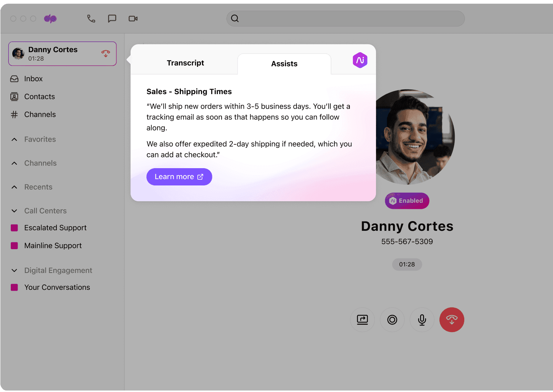Viewport: 553px width, 392px height.
Task: Click the Enabled Ai badge under Danny's photo
Action: (407, 200)
